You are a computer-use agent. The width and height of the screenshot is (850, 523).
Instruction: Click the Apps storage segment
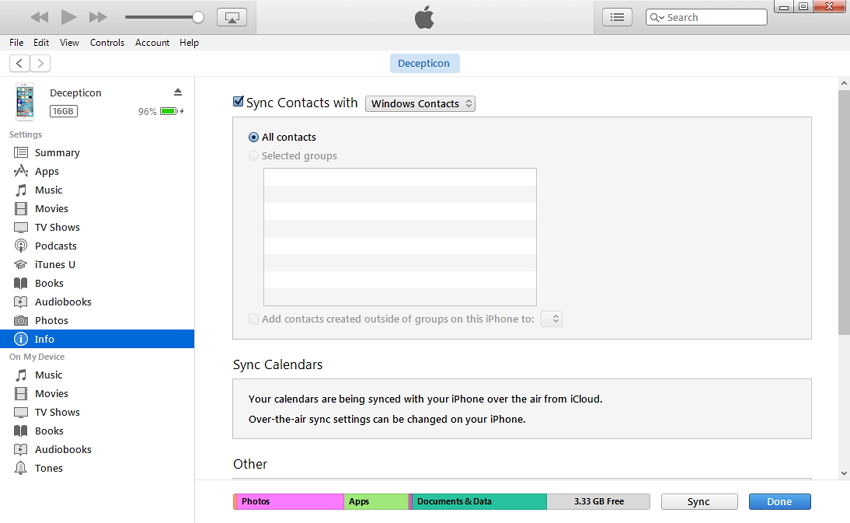(376, 501)
